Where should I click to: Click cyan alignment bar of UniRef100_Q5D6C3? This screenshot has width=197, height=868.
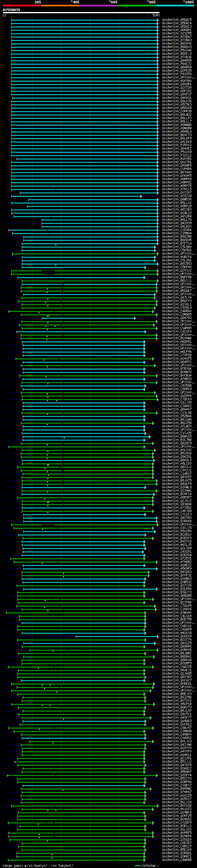pyautogui.click(x=85, y=26)
